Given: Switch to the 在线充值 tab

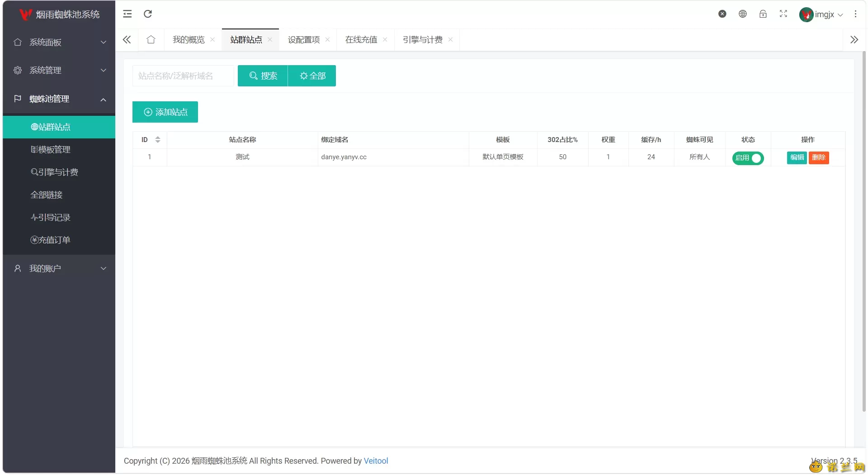Looking at the screenshot, I should pos(361,40).
